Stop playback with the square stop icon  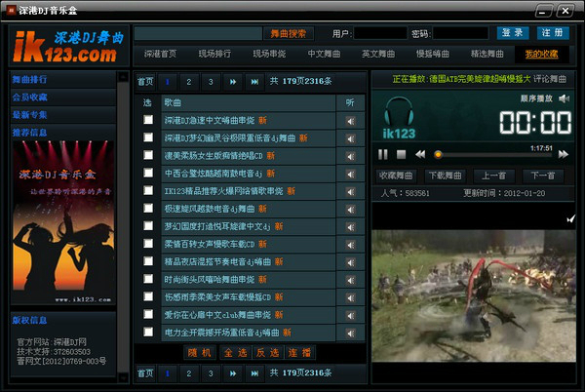tap(401, 154)
